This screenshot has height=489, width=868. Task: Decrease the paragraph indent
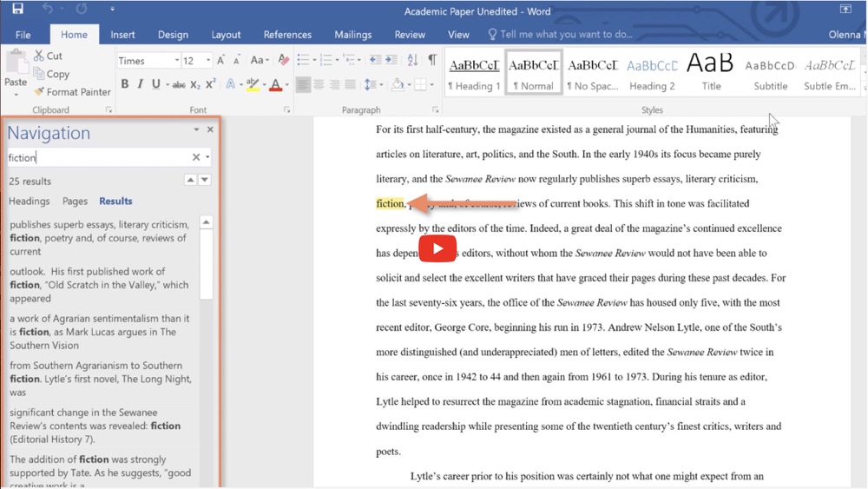point(375,60)
